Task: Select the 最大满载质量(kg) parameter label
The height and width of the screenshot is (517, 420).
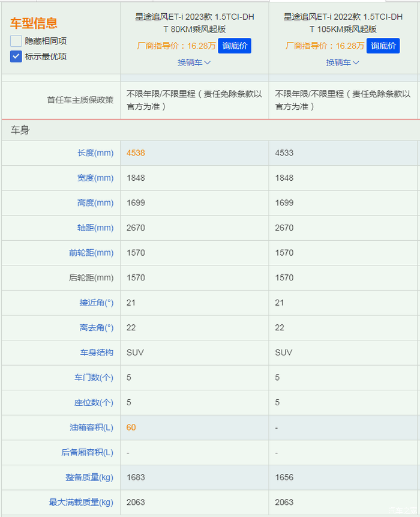Action: (81, 502)
